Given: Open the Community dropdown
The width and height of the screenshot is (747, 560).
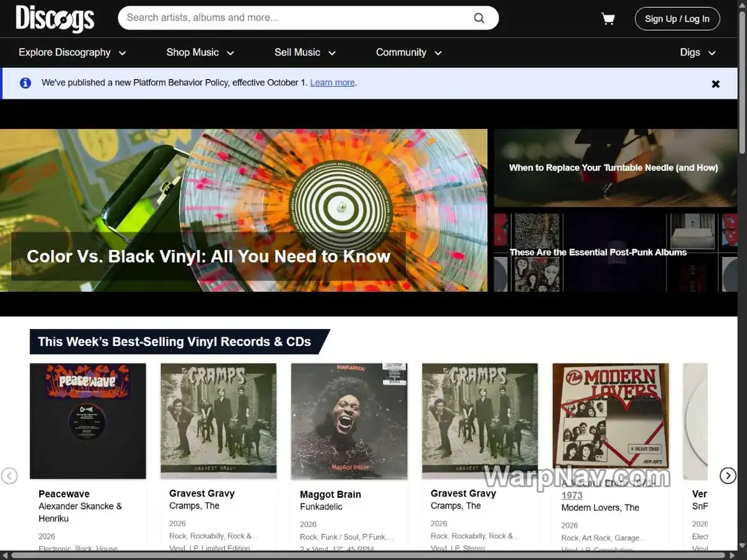Looking at the screenshot, I should click(x=408, y=52).
